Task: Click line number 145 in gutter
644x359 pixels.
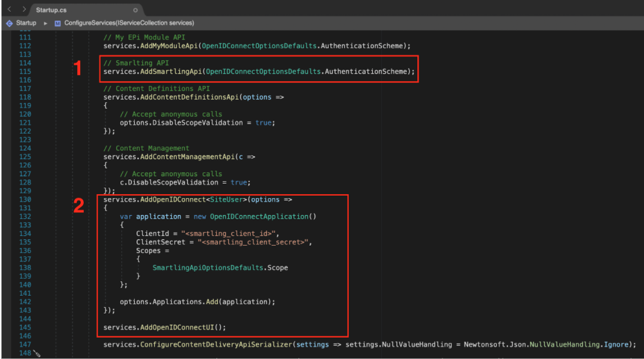Action: click(25, 328)
